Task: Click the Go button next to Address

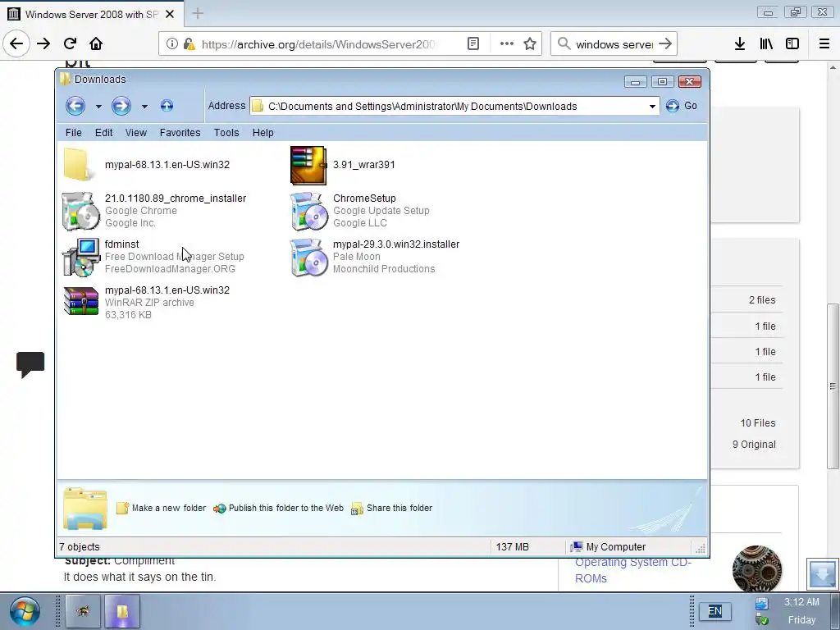Action: point(682,106)
